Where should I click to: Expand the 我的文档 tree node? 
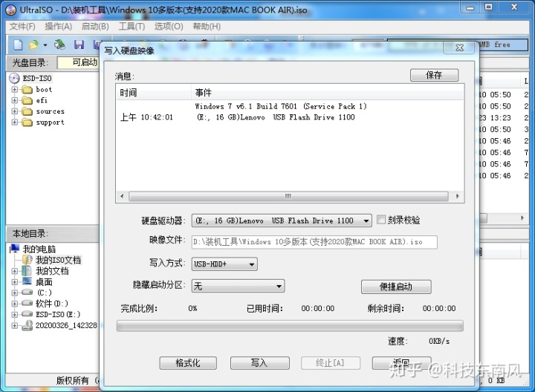pyautogui.click(x=14, y=271)
